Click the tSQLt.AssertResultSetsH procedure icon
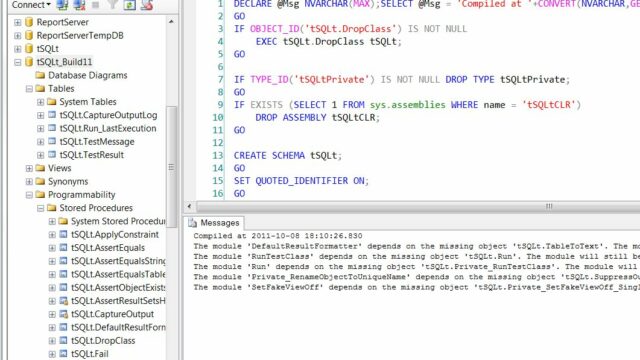The width and height of the screenshot is (640, 360). pos(63,301)
